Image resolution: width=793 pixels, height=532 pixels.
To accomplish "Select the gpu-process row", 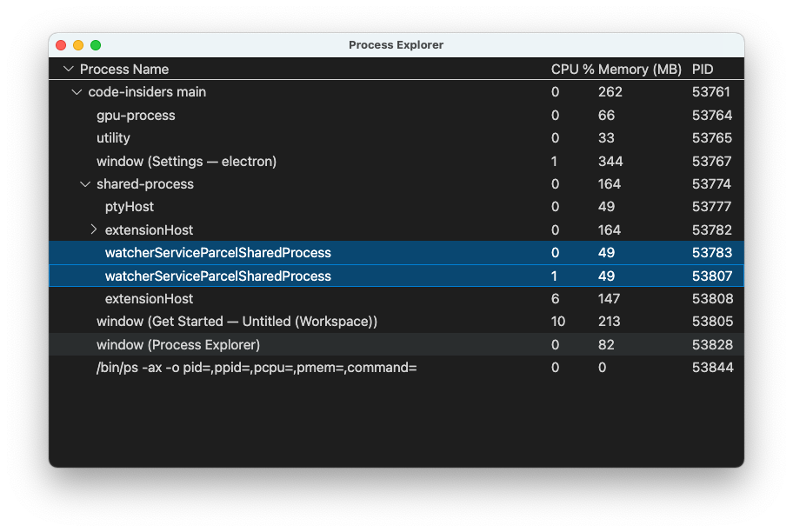I will [x=136, y=116].
